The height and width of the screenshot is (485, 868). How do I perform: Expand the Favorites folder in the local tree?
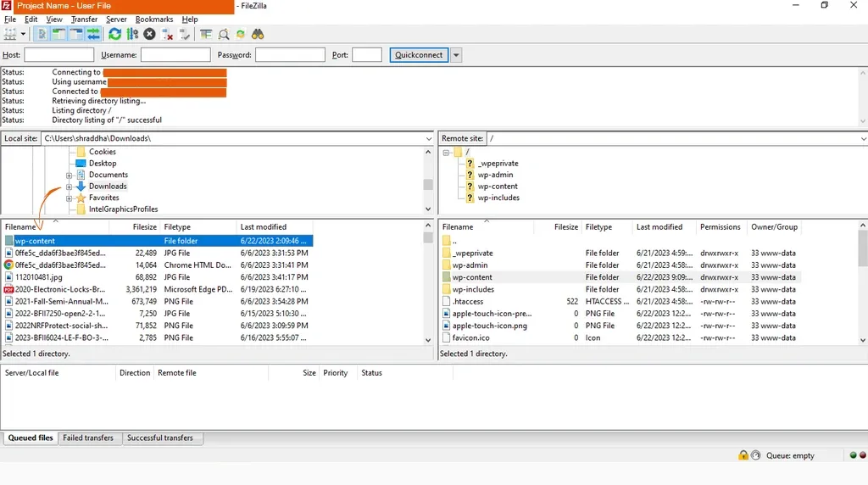[x=70, y=198]
